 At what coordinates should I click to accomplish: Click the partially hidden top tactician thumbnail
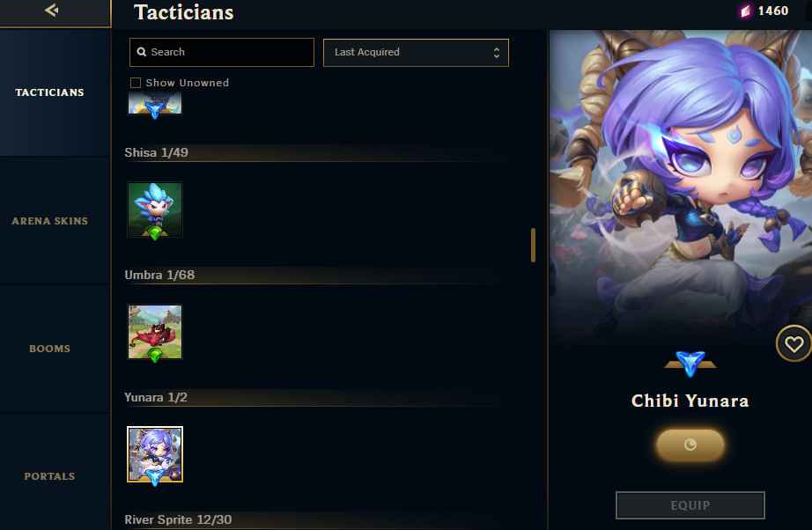pos(155,104)
